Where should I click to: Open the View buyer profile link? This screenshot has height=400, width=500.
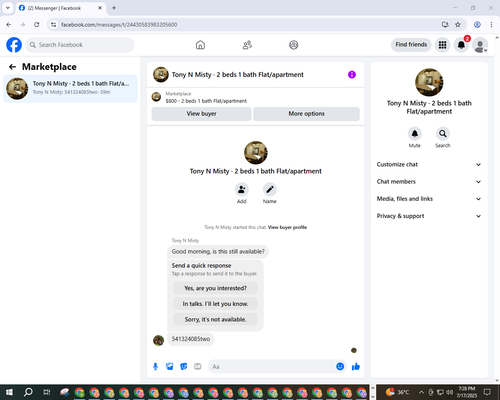click(287, 227)
